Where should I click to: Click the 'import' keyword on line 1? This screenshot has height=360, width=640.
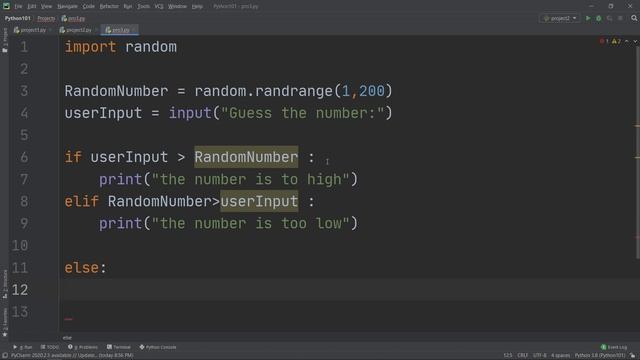pyautogui.click(x=90, y=47)
